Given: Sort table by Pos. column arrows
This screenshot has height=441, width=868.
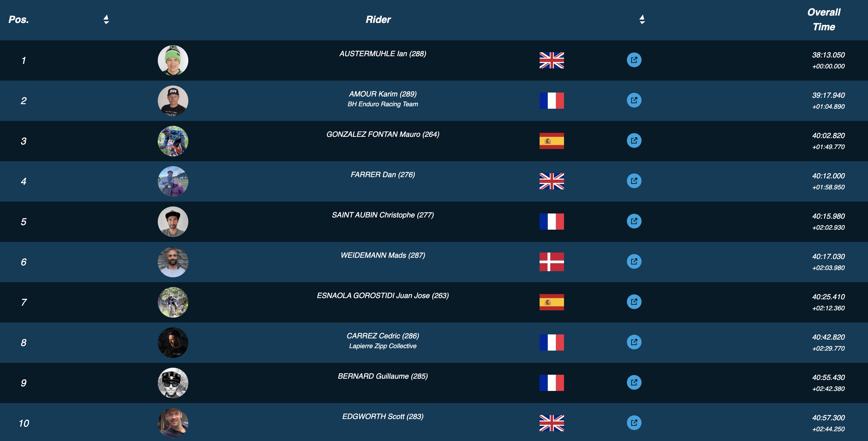Looking at the screenshot, I should (106, 20).
